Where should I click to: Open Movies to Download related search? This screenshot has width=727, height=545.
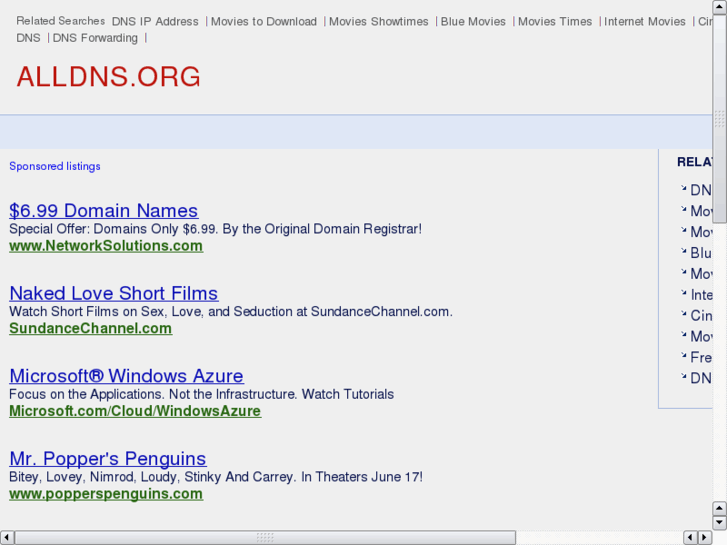point(264,21)
